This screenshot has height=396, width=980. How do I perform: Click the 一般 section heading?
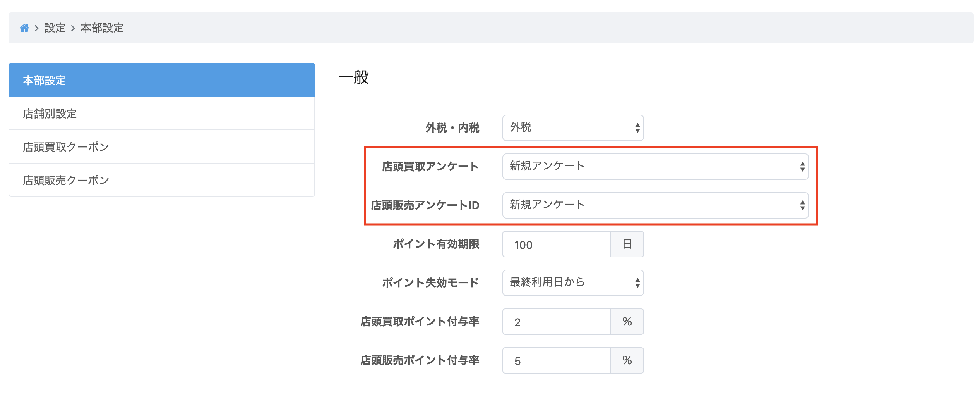tap(353, 77)
